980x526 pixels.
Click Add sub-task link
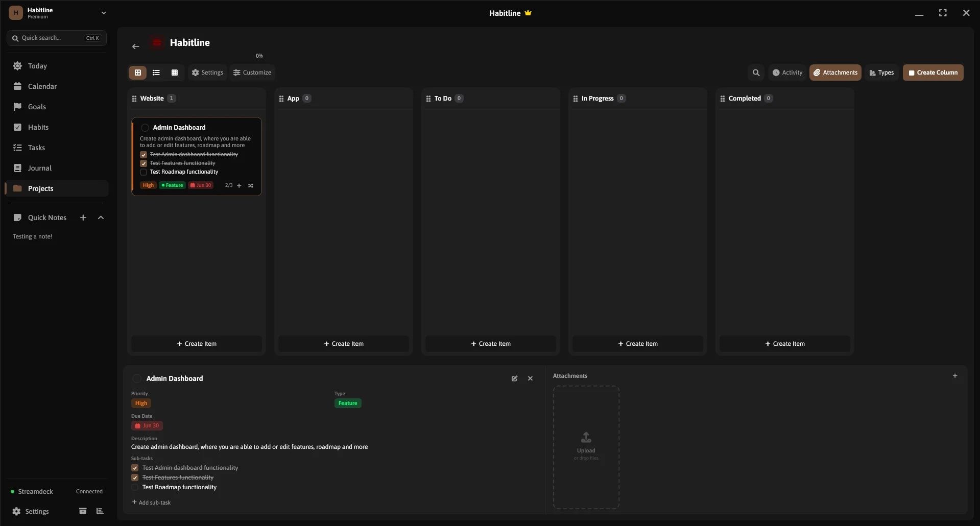pyautogui.click(x=151, y=503)
